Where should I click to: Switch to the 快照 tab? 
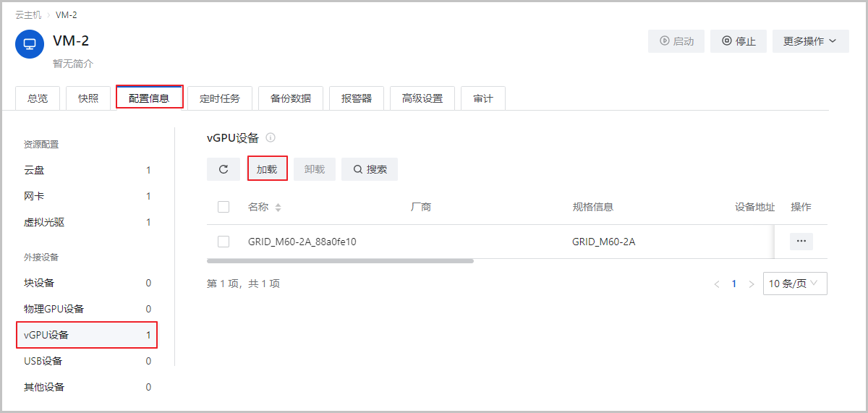88,98
